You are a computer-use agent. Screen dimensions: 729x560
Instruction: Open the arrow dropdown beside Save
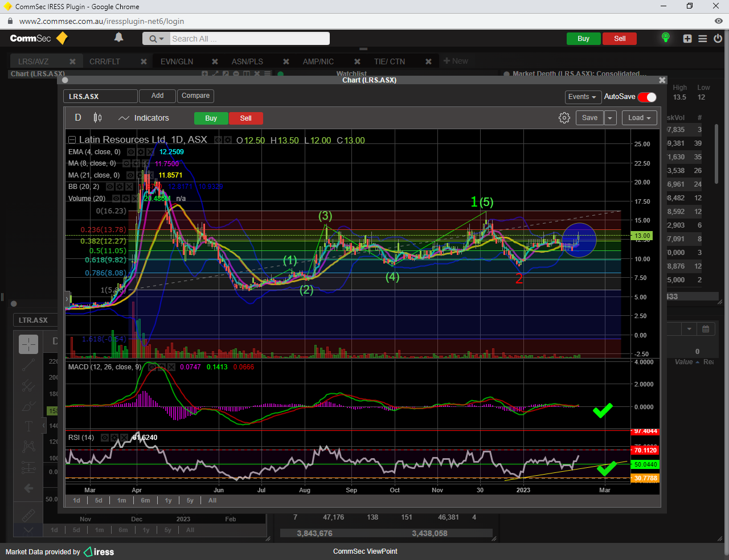pos(610,118)
